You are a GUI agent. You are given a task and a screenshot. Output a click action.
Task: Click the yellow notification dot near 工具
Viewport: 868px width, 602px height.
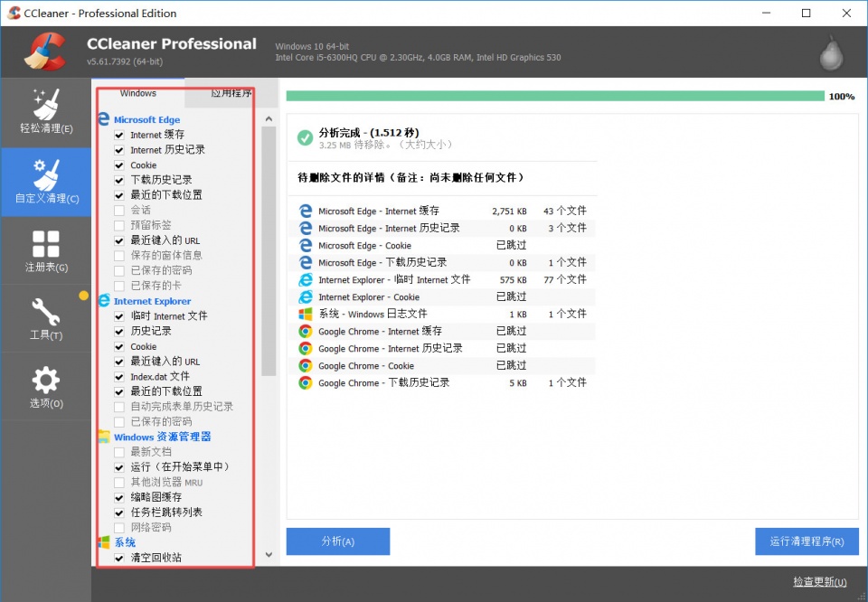(x=83, y=296)
